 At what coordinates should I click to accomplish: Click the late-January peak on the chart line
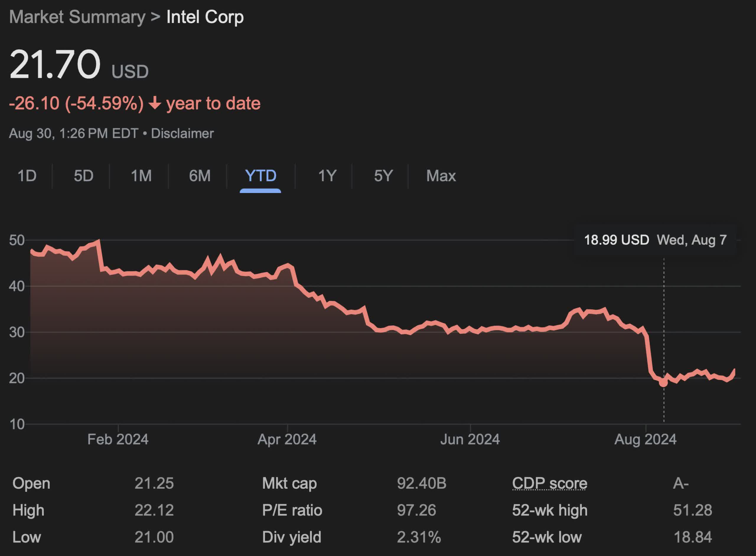point(98,241)
